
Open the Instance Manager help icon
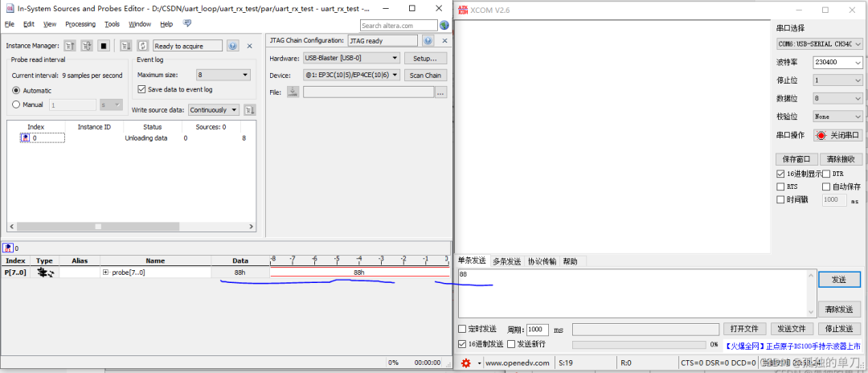233,46
